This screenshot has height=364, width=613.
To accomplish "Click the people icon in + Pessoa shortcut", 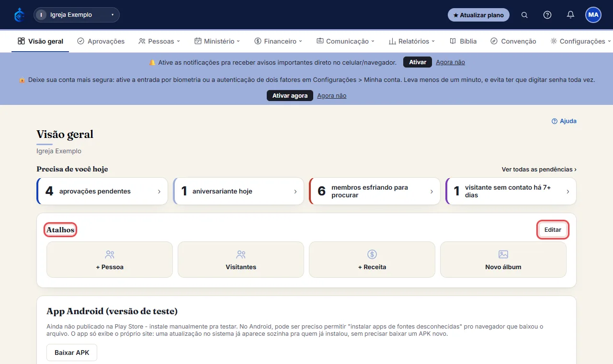I will pos(110,254).
